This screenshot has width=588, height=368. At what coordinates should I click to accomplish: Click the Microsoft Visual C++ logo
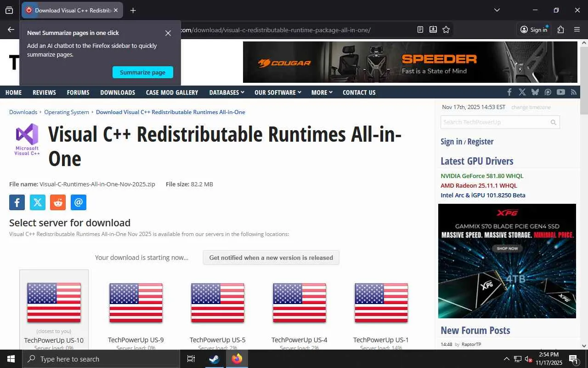[27, 139]
